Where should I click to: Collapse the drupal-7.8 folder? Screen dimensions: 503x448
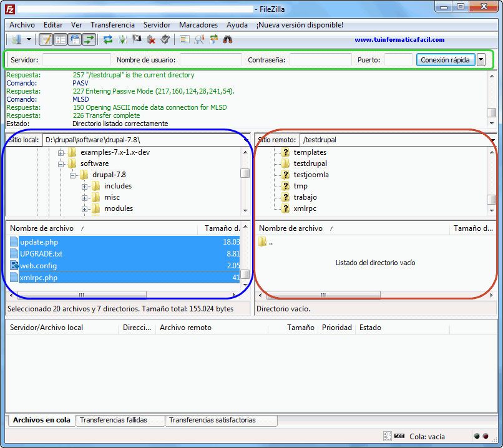[x=72, y=175]
